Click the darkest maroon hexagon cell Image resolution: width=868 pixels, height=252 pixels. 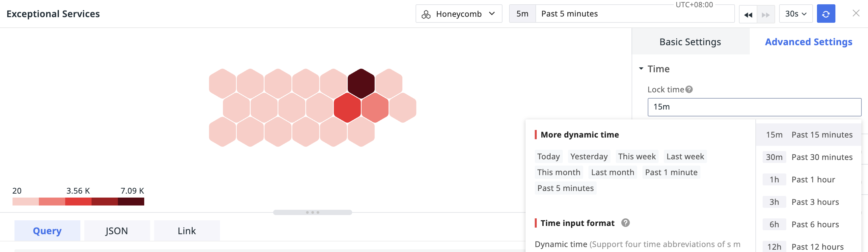[361, 84]
